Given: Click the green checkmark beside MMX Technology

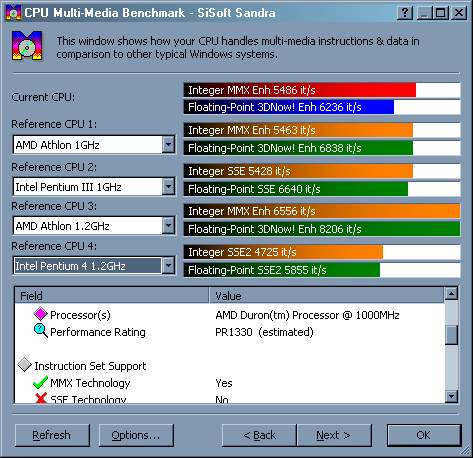Looking at the screenshot, I should [x=40, y=382].
